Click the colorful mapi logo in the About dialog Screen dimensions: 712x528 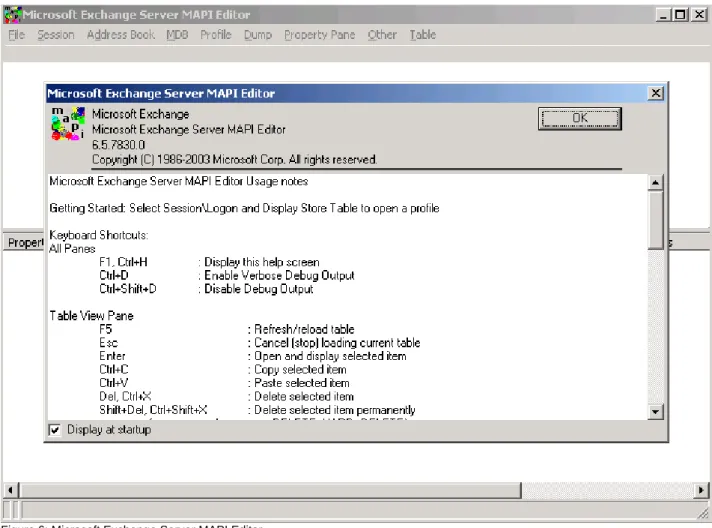68,123
